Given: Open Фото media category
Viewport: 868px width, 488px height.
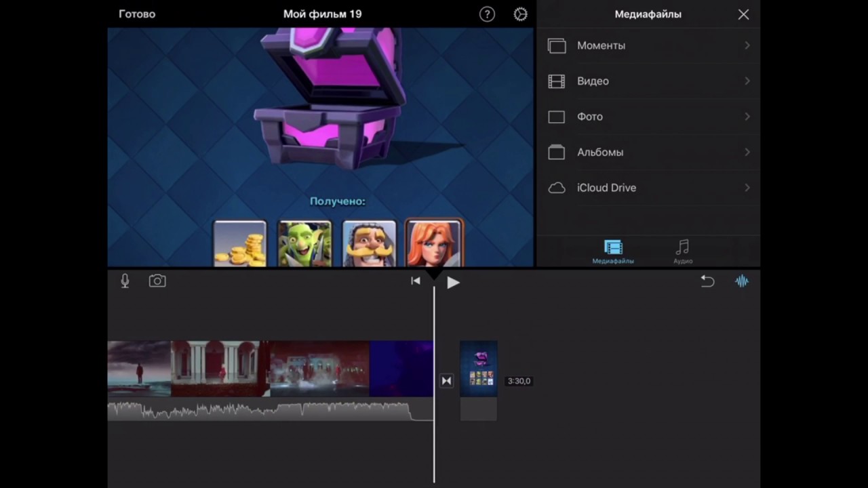Looking at the screenshot, I should pyautogui.click(x=648, y=117).
